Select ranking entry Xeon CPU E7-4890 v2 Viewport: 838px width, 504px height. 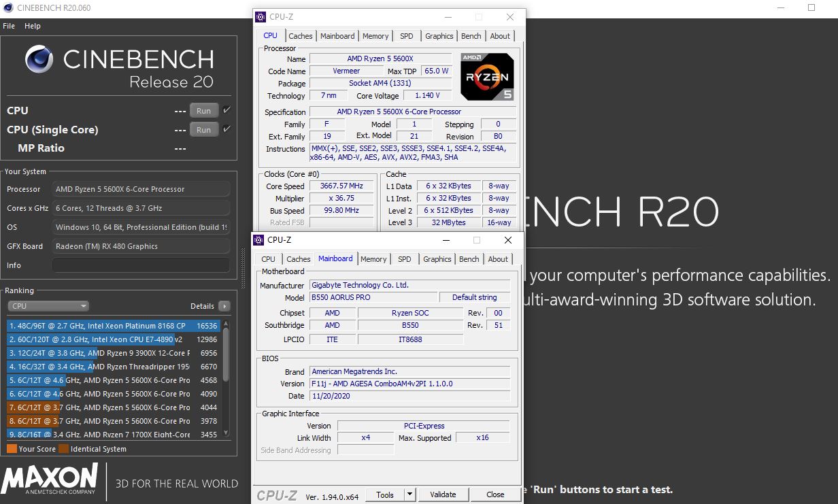[x=113, y=339]
